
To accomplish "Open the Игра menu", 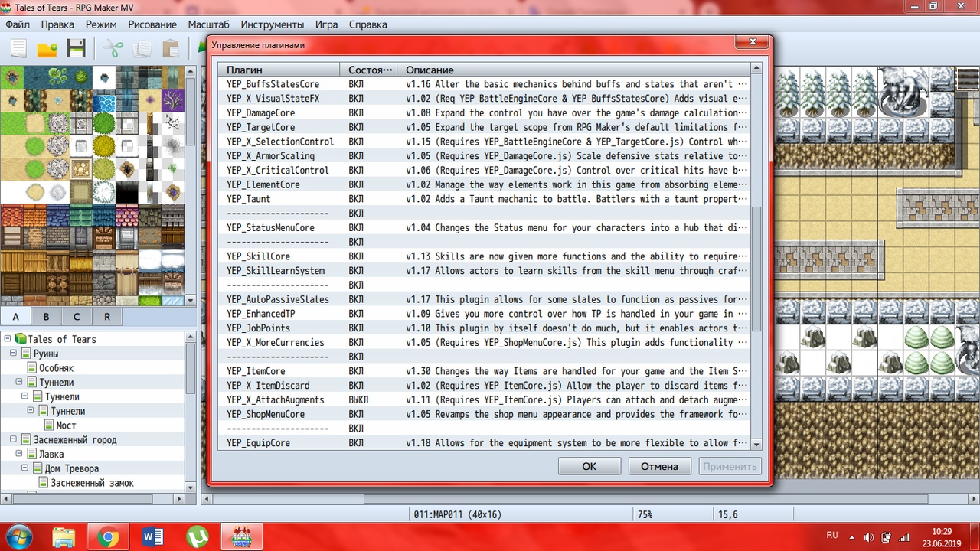I will [326, 24].
